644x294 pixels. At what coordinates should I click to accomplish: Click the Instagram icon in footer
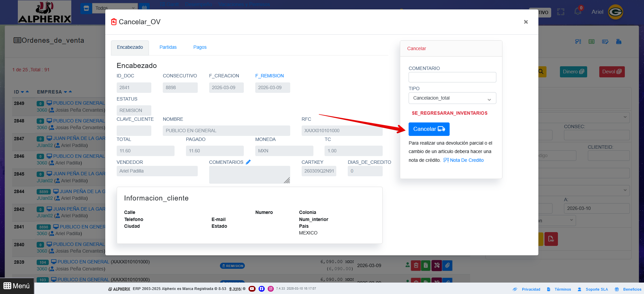point(270,289)
